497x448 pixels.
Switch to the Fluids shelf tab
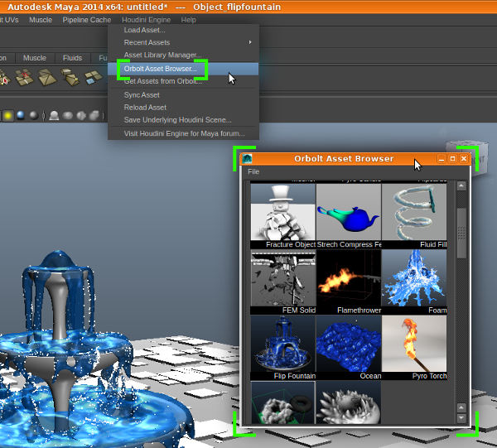[x=72, y=58]
